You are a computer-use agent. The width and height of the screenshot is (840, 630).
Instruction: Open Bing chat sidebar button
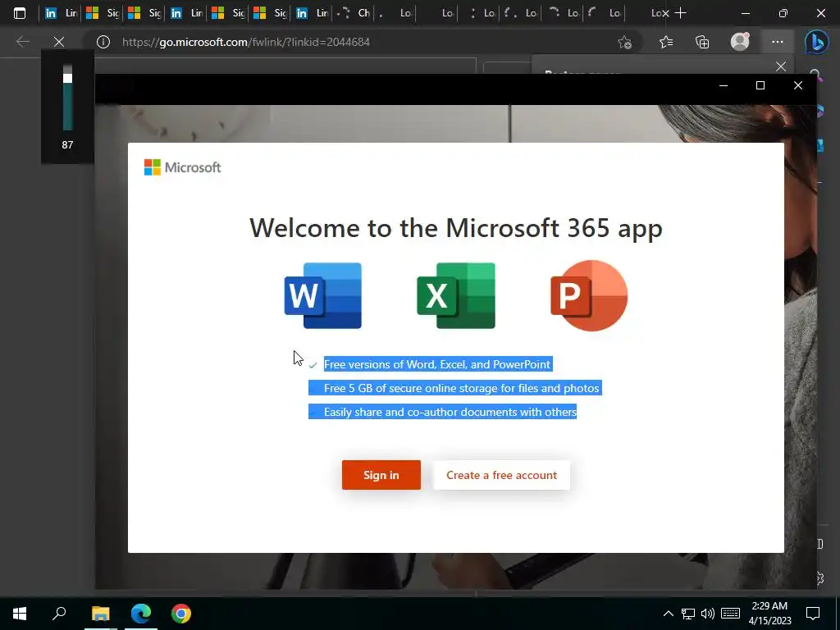[x=816, y=42]
